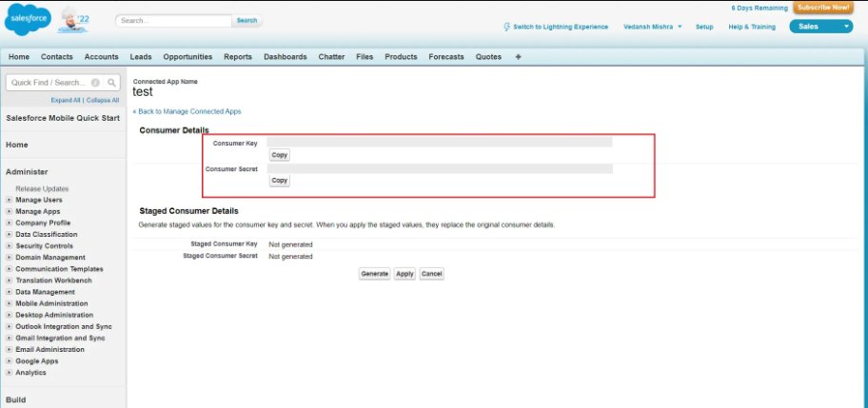Open Gmail Integration and Sync
The height and width of the screenshot is (408, 868).
[60, 338]
